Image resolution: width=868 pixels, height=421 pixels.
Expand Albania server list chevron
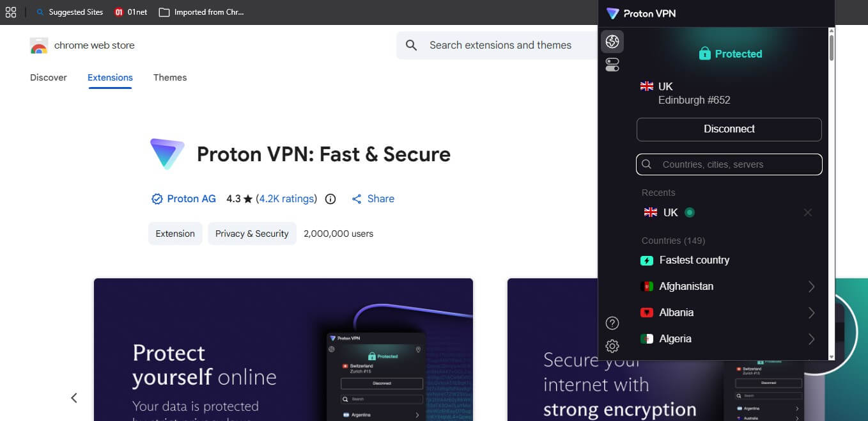click(811, 313)
